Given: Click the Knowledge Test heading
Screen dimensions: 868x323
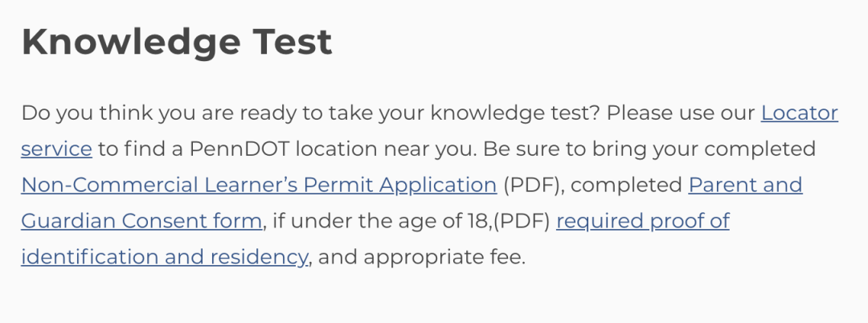Looking at the screenshot, I should pyautogui.click(x=177, y=42).
